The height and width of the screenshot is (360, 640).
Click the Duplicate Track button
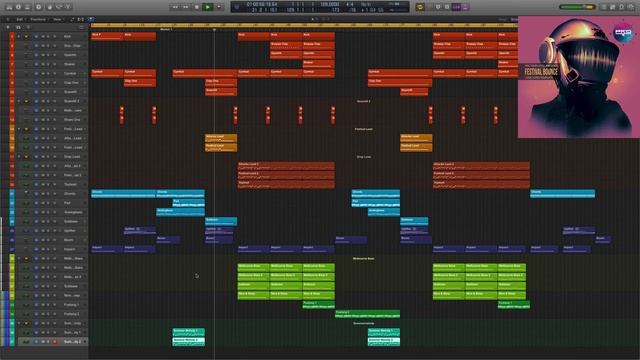click(18, 27)
